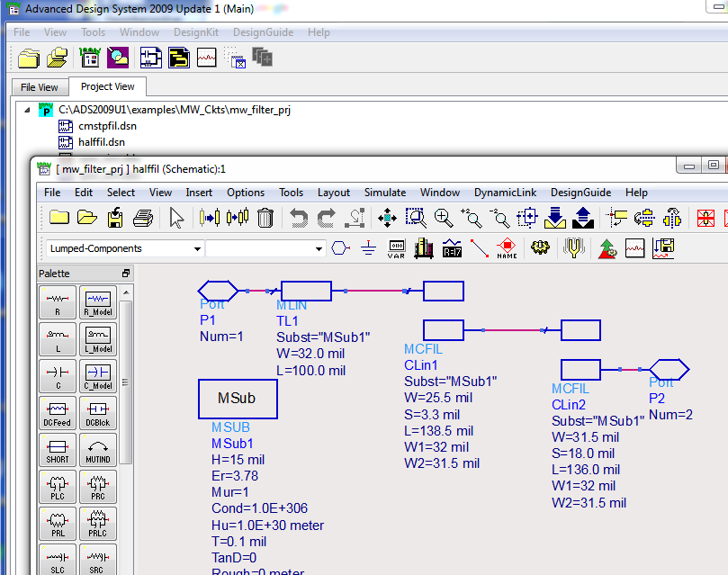Open the component history dropdown list
The height and width of the screenshot is (575, 728).
(319, 248)
